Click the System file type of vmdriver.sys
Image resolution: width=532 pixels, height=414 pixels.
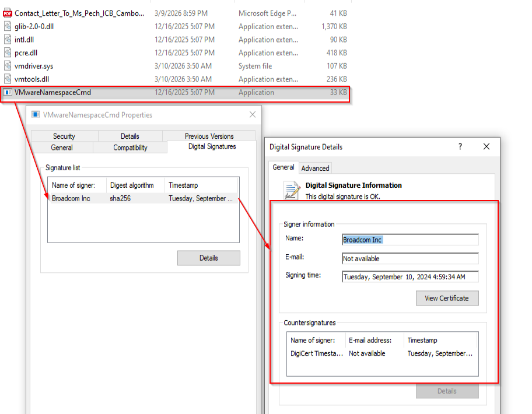pyautogui.click(x=255, y=66)
